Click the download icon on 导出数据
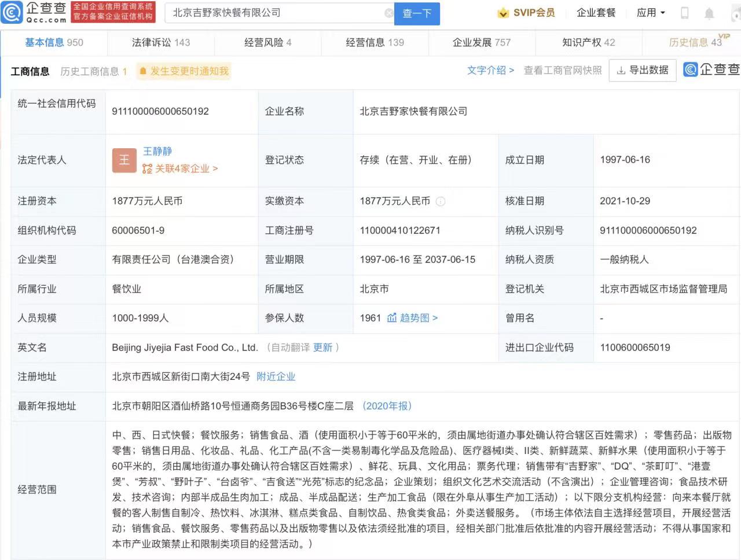 (621, 71)
